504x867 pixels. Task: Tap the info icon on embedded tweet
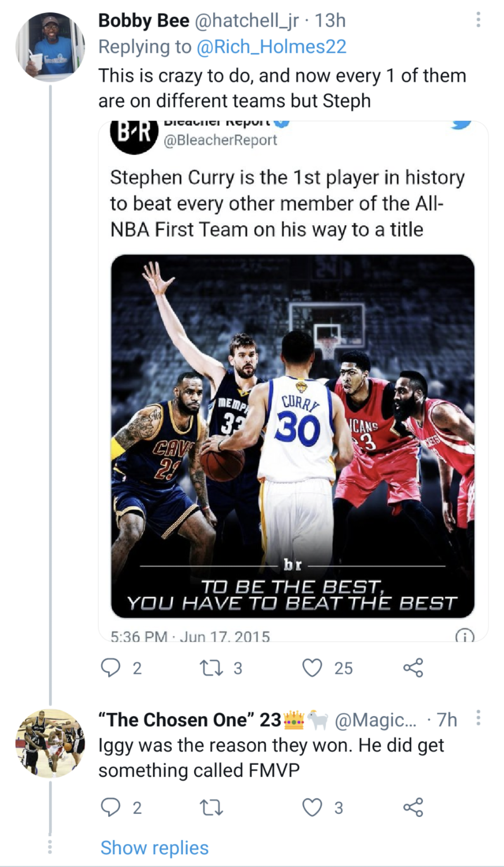tap(464, 636)
